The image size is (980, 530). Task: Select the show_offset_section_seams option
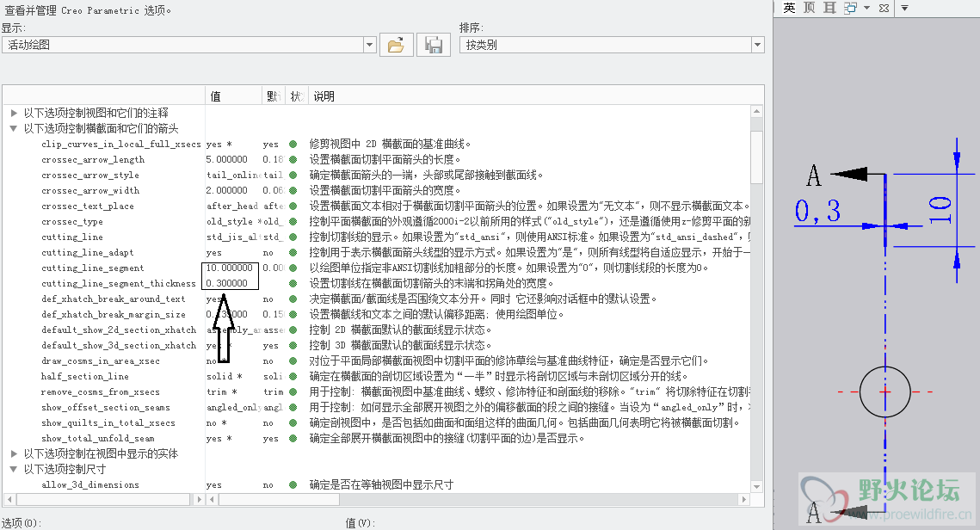click(x=106, y=408)
